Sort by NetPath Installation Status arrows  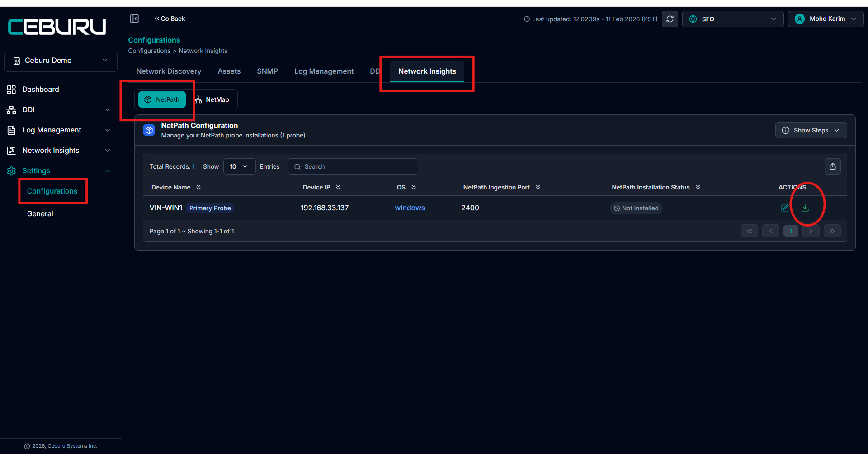coord(698,187)
